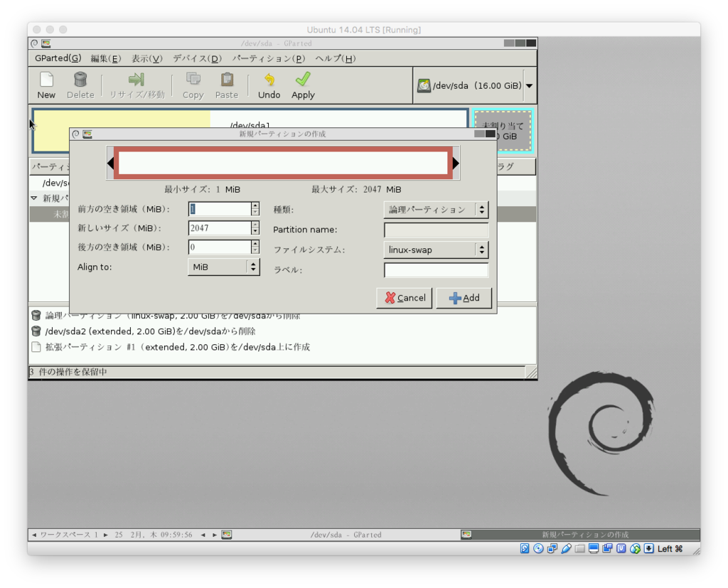Click the Undo arrow icon
Image resolution: width=728 pixels, height=588 pixels.
coord(269,80)
